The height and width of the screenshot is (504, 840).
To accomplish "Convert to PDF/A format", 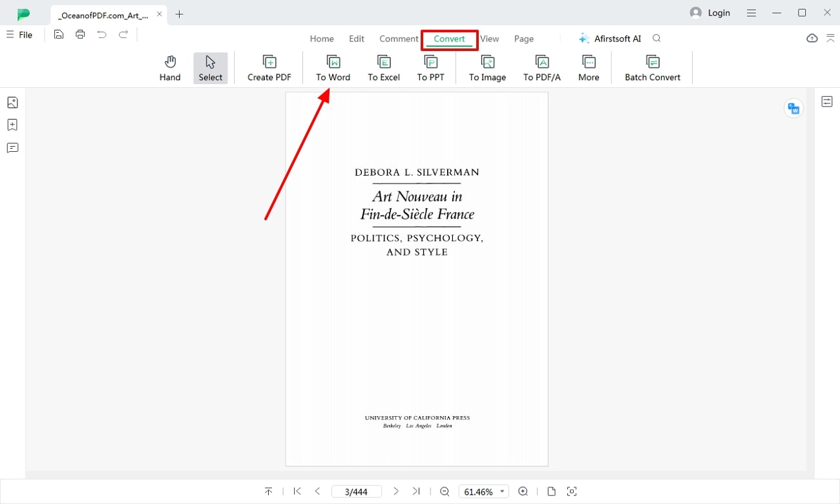I will tap(542, 68).
